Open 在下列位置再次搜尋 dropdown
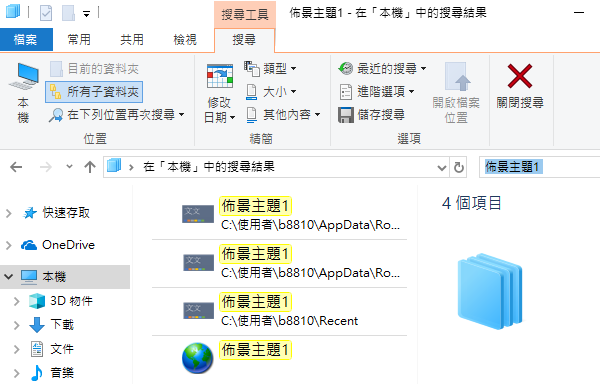Screen dimensions: 600x384 point(116,114)
